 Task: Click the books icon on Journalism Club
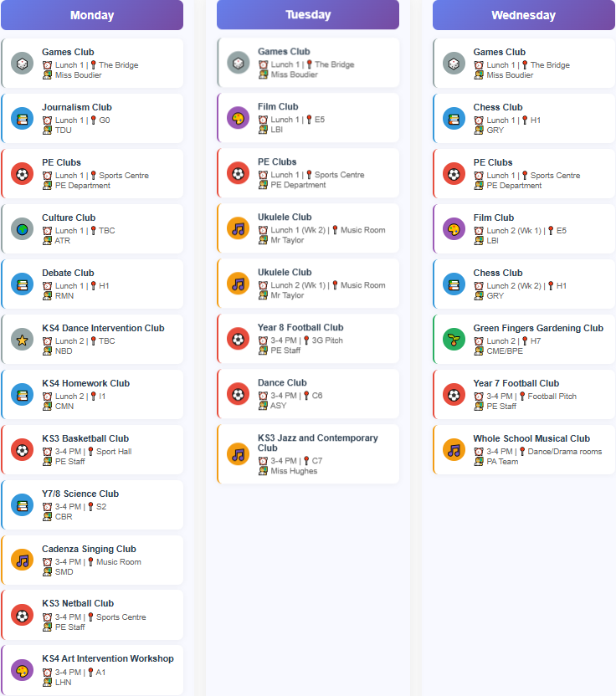(23, 118)
